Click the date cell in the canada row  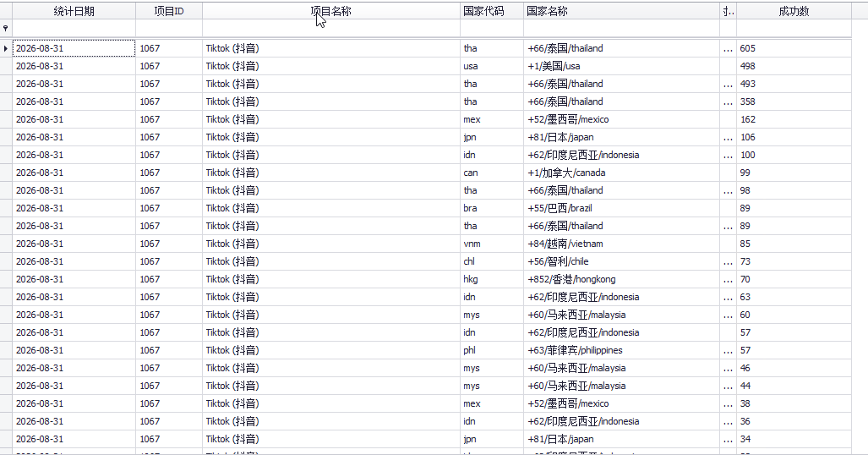(x=74, y=173)
